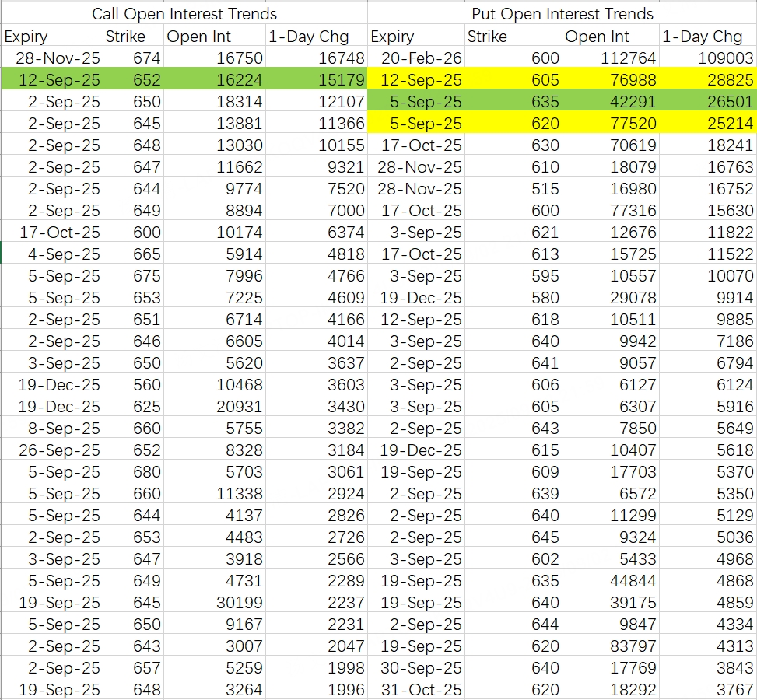This screenshot has width=757, height=700.
Task: Select the put 1-day change cell '109003'
Action: pyautogui.click(x=708, y=58)
